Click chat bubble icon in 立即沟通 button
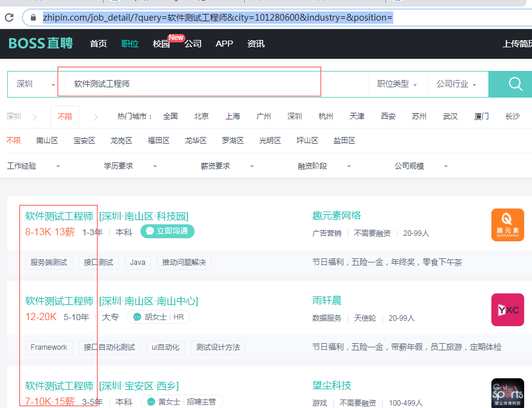Viewport: 532px width, 408px height. coord(150,231)
